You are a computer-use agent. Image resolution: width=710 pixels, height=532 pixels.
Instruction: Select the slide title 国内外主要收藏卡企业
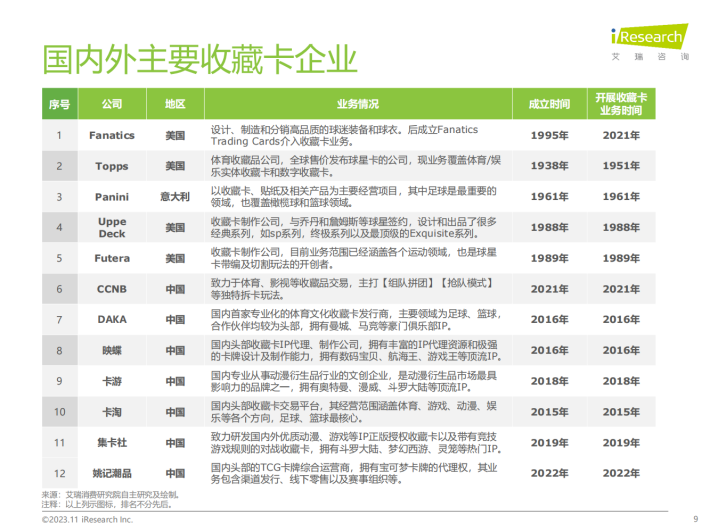[x=199, y=60]
